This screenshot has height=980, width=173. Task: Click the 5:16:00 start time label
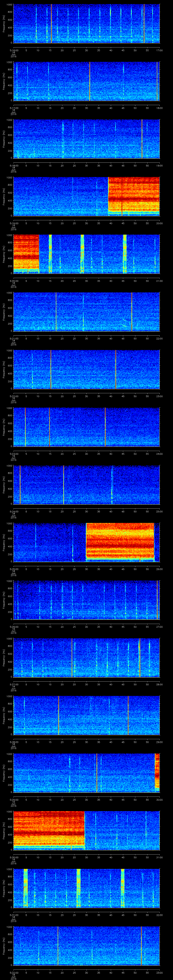pos(14,50)
